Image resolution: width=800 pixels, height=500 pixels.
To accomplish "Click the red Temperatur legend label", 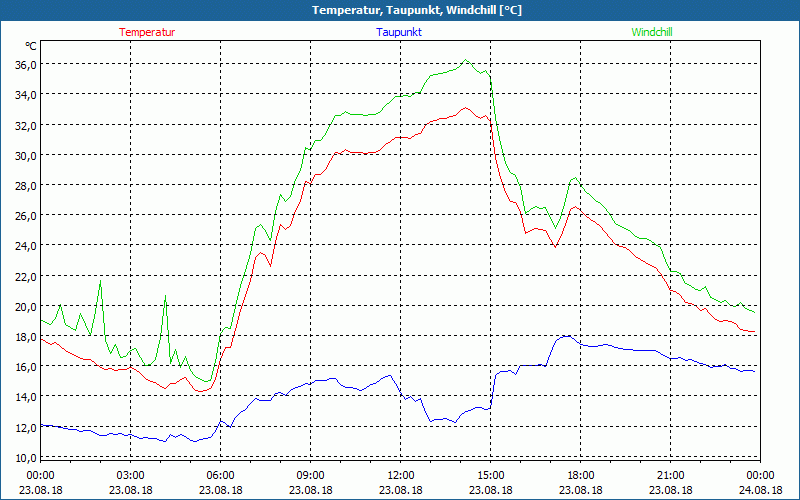I will tap(147, 32).
